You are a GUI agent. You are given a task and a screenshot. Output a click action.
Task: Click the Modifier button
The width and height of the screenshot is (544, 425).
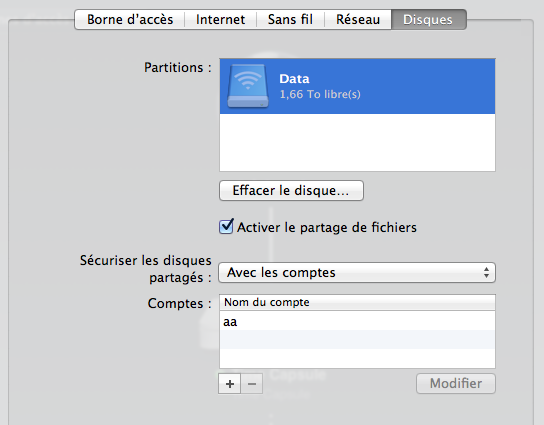click(x=456, y=383)
